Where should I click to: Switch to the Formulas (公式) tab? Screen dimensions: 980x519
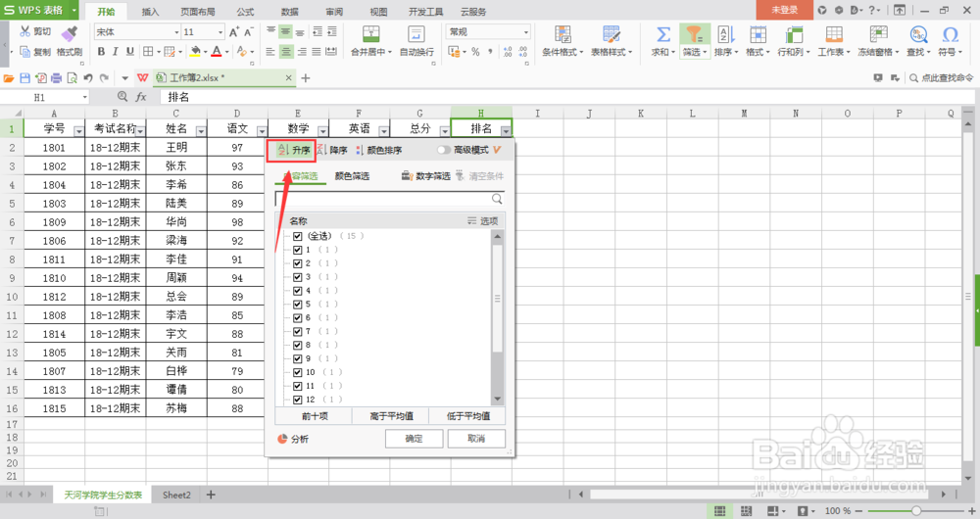pos(245,12)
